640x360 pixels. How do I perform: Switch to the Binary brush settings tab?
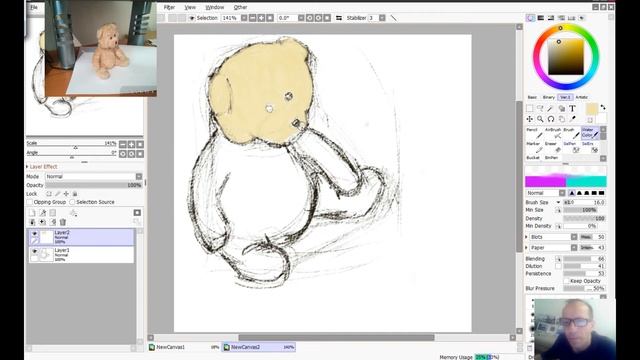click(x=548, y=97)
